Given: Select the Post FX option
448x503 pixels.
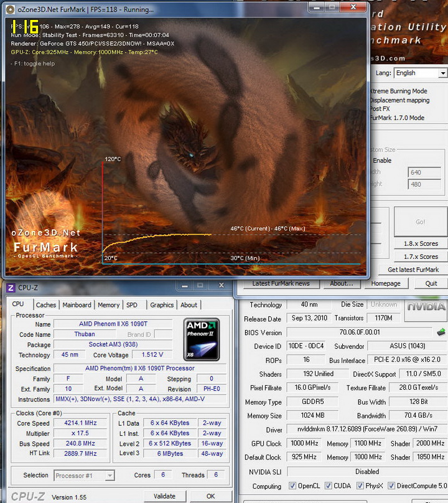Looking at the screenshot, I should point(380,109).
